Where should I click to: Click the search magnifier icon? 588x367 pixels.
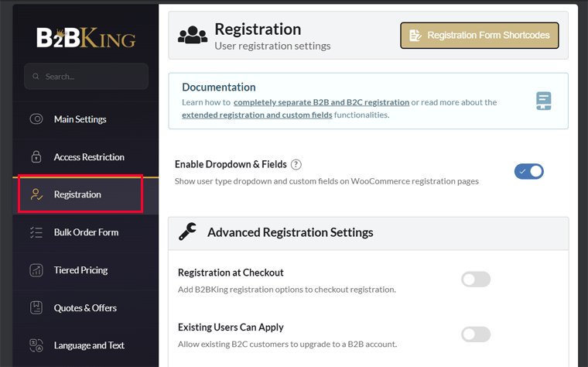[36, 77]
